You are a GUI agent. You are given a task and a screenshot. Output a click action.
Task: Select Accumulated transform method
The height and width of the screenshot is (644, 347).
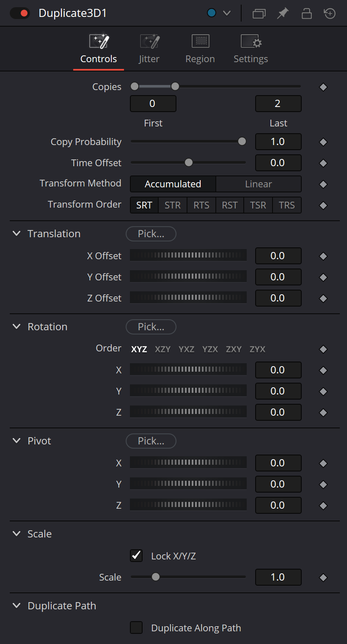[x=173, y=184]
